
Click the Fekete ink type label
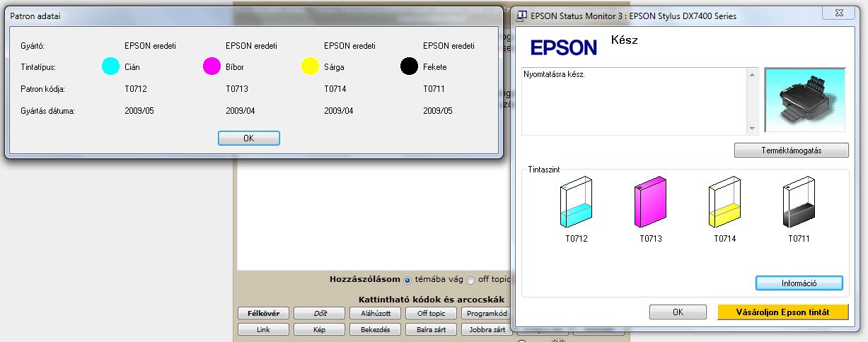tap(435, 67)
